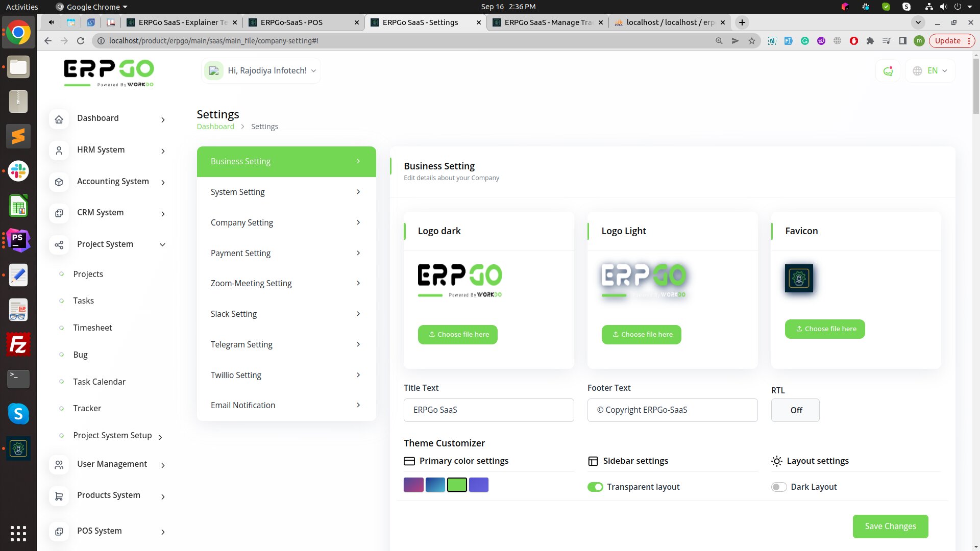Select the green primary color swatch
Viewport: 980px width, 551px height.
457,485
